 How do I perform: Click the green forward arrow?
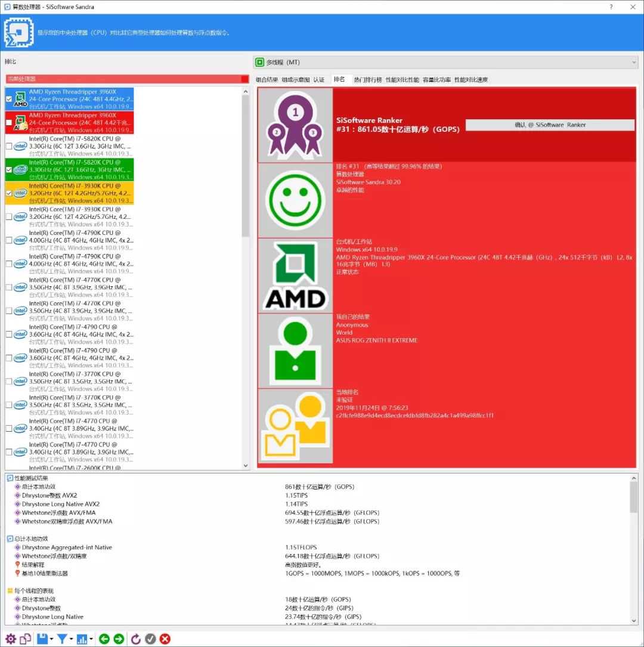pyautogui.click(x=119, y=639)
